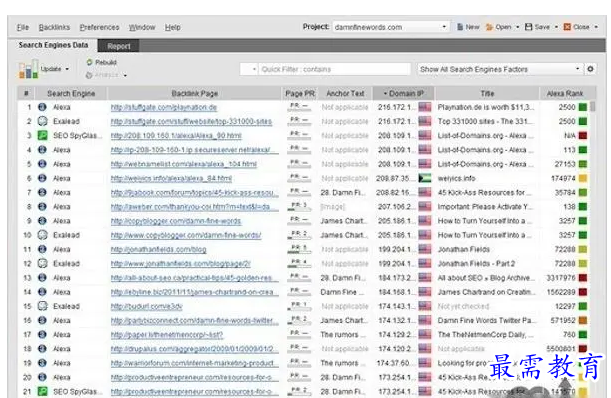Sort by the Backlink Page column header

click(x=194, y=94)
